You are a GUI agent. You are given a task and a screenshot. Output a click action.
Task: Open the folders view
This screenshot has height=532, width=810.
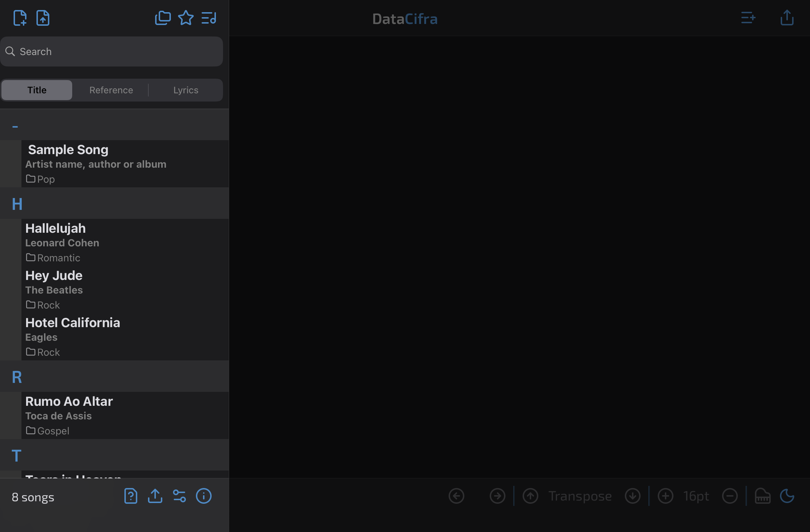[163, 18]
